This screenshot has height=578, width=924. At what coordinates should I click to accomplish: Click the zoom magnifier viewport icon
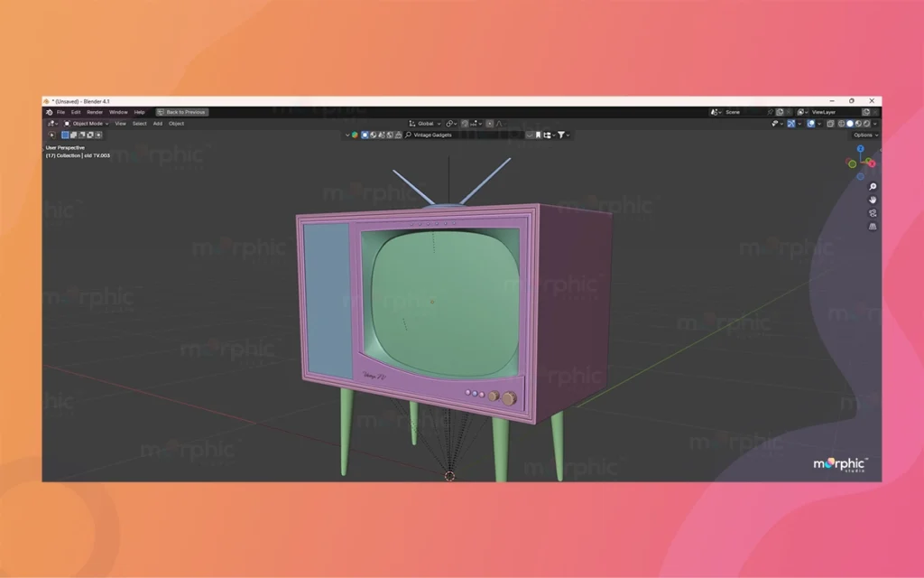pos(873,186)
